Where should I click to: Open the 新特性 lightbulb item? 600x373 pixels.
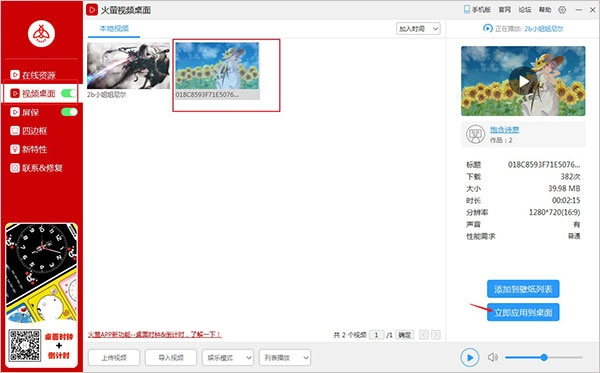[x=29, y=149]
